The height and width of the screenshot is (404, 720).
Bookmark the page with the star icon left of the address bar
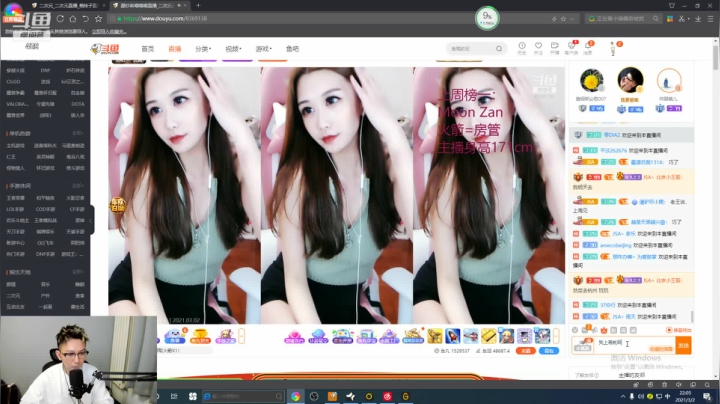98,19
